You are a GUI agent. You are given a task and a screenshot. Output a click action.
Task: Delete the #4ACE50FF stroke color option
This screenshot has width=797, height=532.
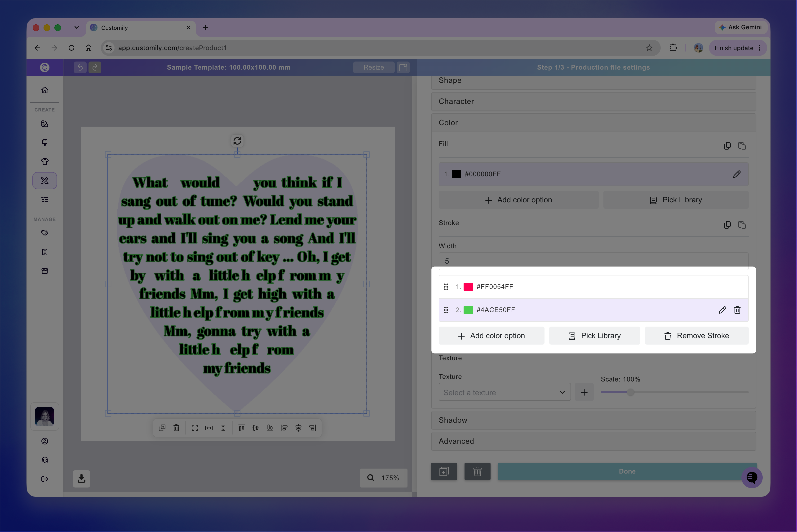(737, 310)
